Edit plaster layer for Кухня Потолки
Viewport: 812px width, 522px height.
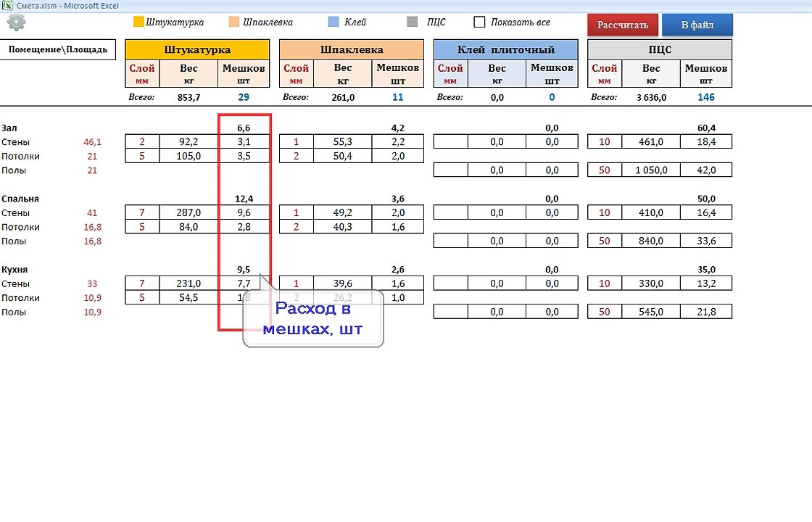coord(142,298)
